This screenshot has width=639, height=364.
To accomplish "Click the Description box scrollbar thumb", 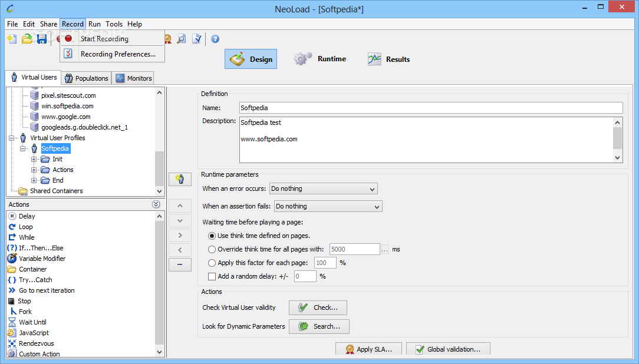I will pos(617,138).
